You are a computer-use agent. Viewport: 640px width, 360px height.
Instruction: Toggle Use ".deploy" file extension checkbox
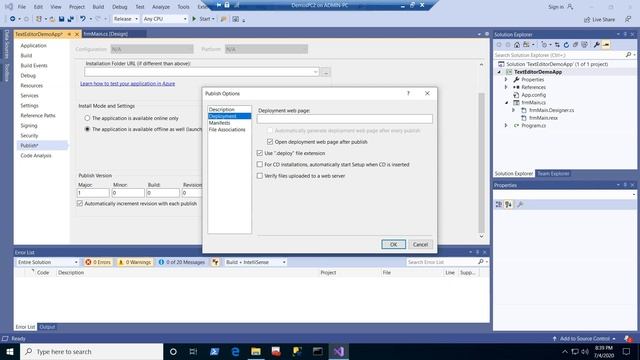tap(260, 153)
